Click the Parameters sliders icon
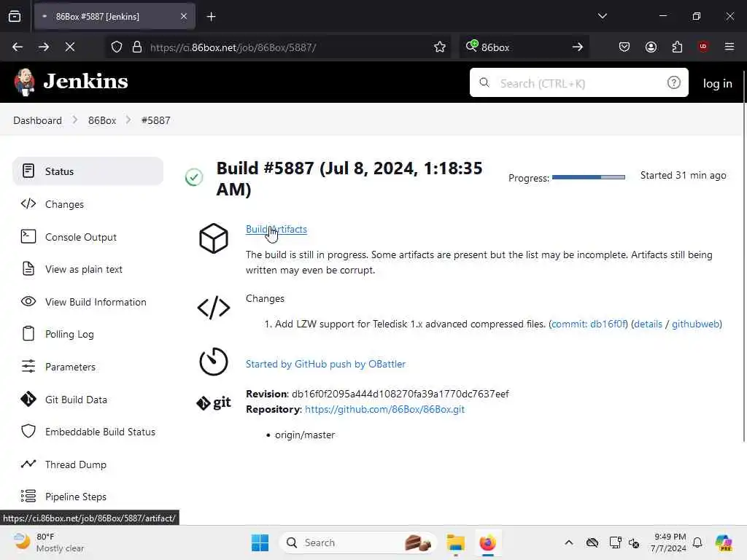The image size is (747, 560). point(28,366)
